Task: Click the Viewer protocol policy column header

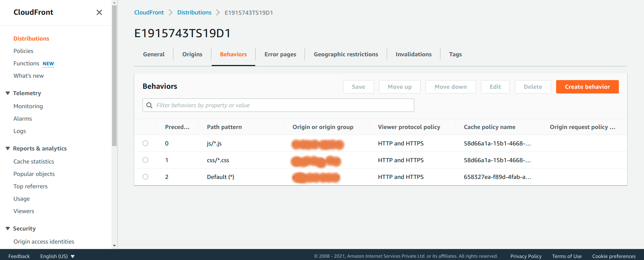Action: tap(409, 127)
